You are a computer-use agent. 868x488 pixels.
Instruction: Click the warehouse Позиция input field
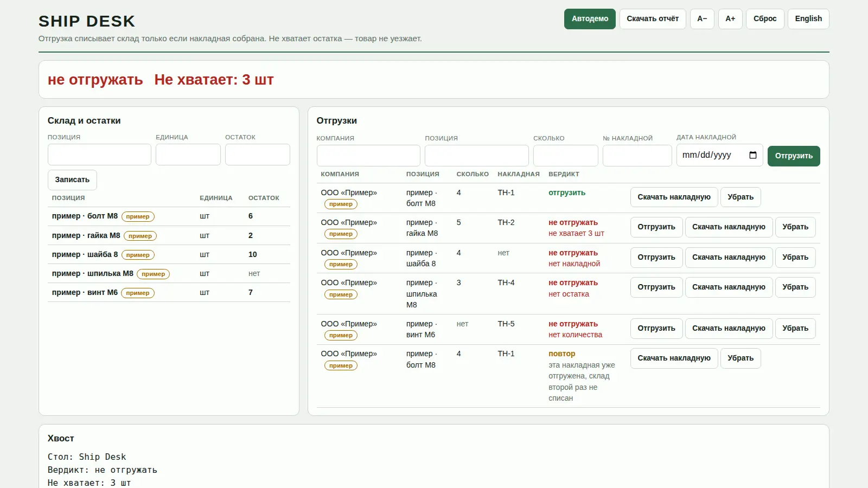pos(99,155)
